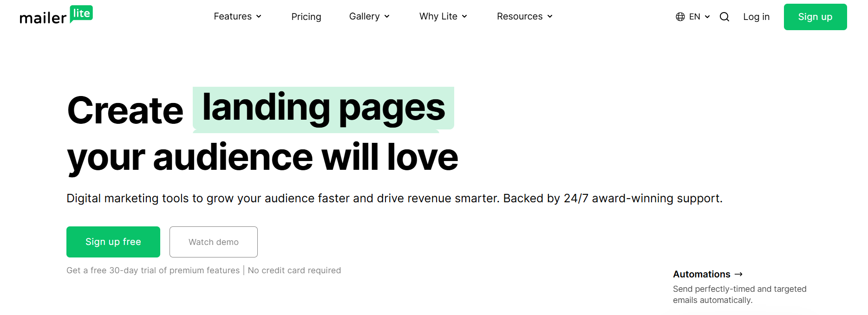This screenshot has width=868, height=315.
Task: Select the EN language label
Action: pos(695,17)
